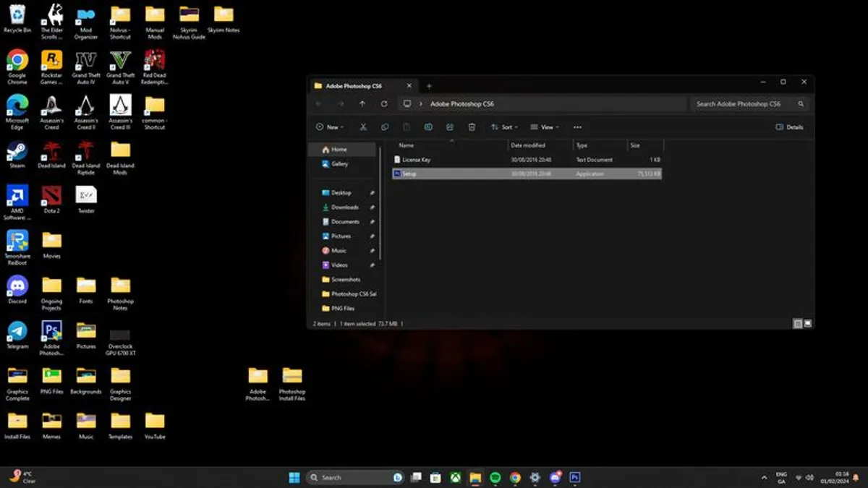Image resolution: width=868 pixels, height=488 pixels.
Task: Open Photoshop from the taskbar
Action: tap(574, 477)
